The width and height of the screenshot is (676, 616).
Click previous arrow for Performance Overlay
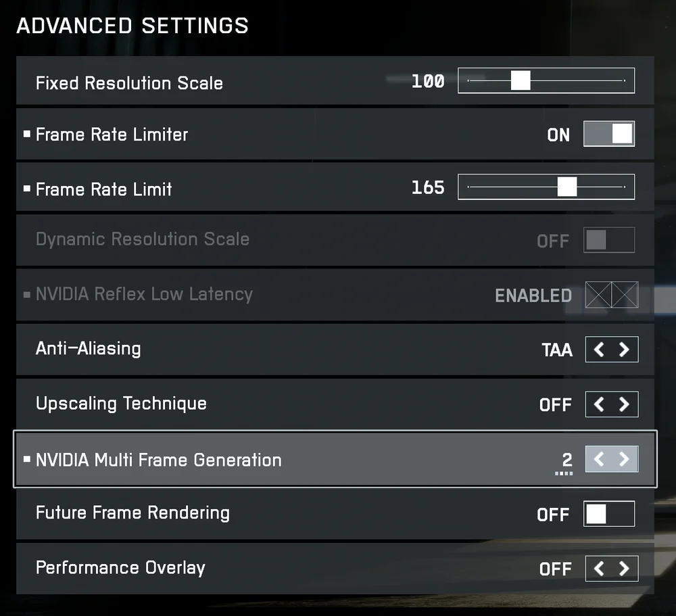[599, 569]
